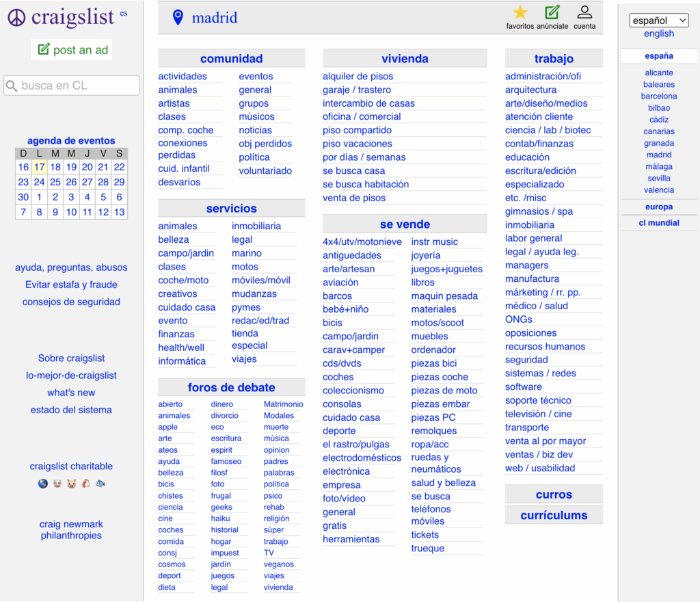
Task: Click the chicken emoji under craigslist charitable
Action: [85, 484]
